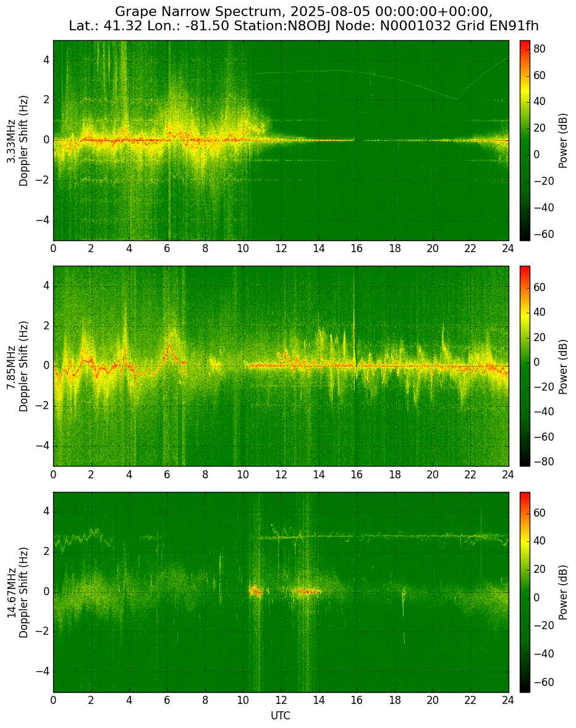This screenshot has width=576, height=728.
Task: Click the Grape Narrow Spectrum title text
Action: [x=303, y=19]
